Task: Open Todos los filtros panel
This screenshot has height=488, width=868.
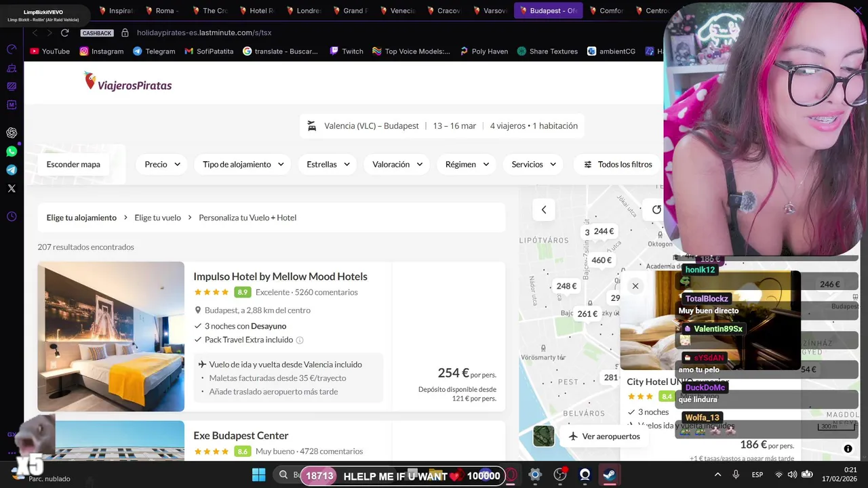Action: (618, 164)
